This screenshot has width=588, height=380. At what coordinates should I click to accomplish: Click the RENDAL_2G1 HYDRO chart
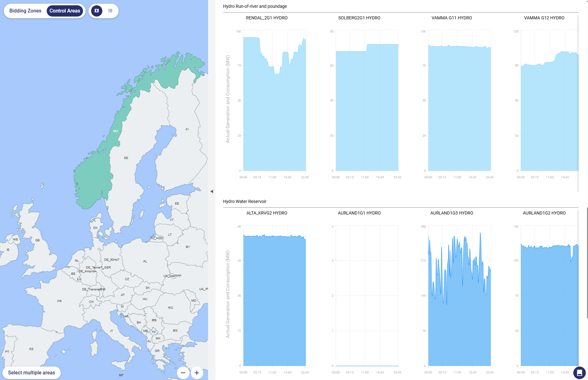274,103
